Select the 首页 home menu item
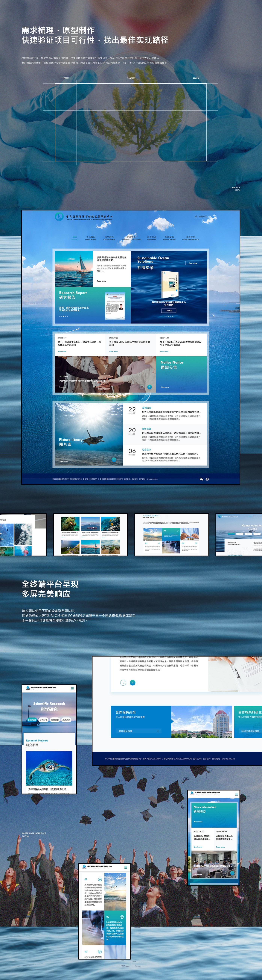Image resolution: width=262 pixels, height=980 pixels. (x=75, y=238)
